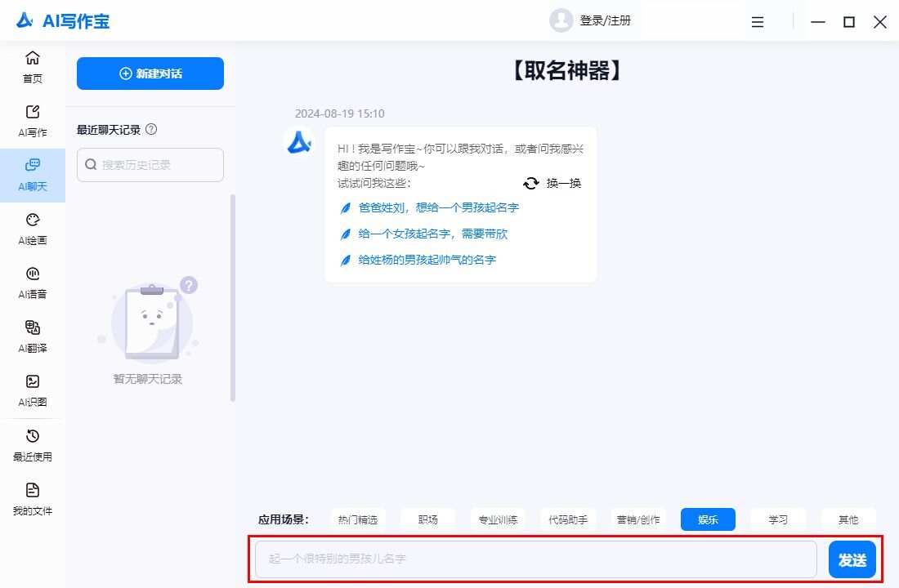The height and width of the screenshot is (588, 899).
Task: Open the user avatar account menu
Action: pos(561,20)
